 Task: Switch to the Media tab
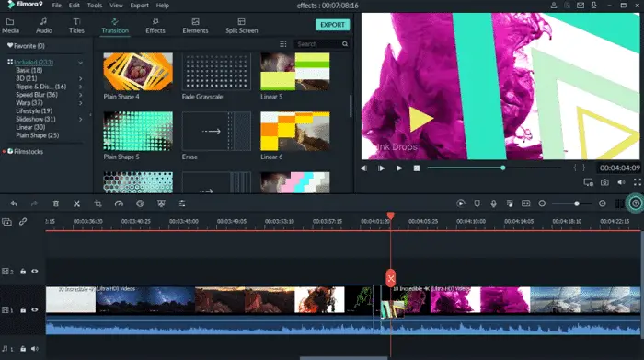[x=10, y=26]
